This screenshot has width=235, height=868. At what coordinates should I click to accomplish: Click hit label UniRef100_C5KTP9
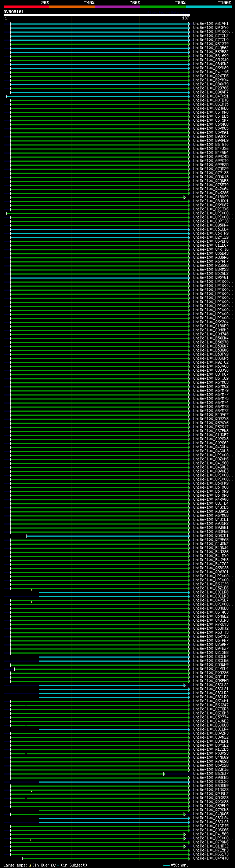click(x=211, y=233)
